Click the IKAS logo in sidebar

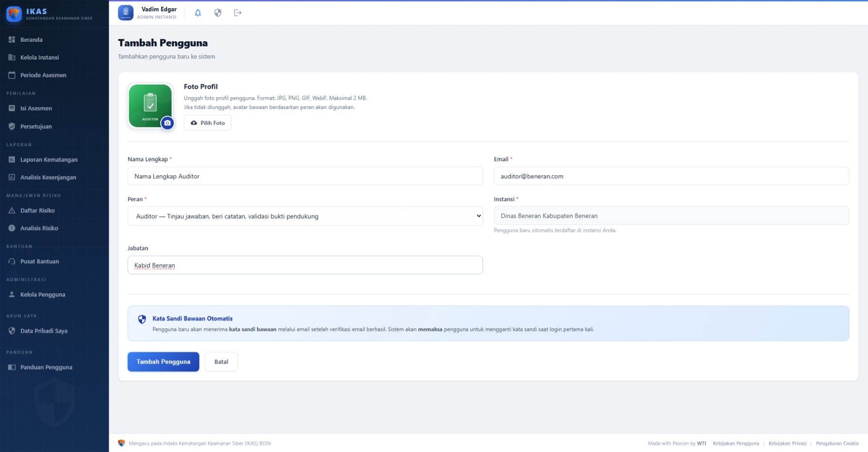[14, 14]
